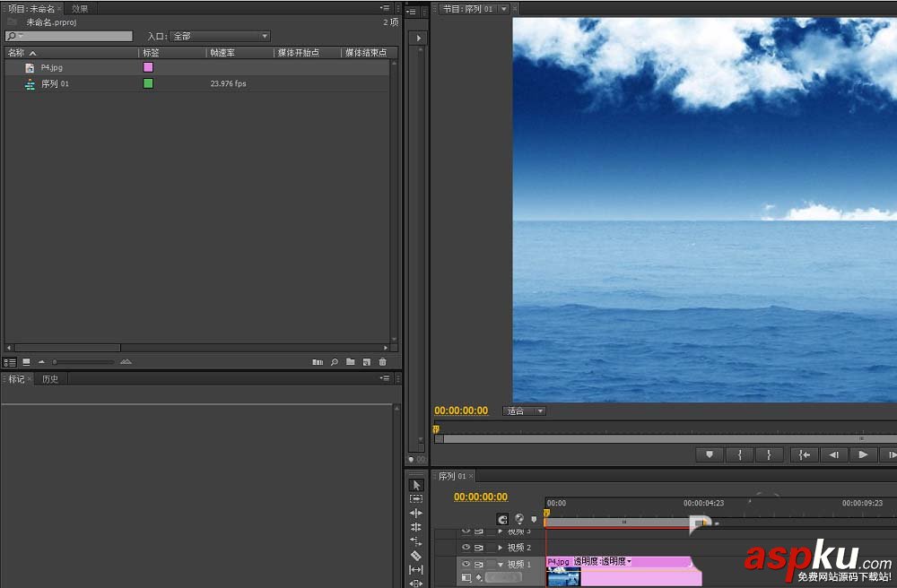
Task: Click the Mark In button
Action: 739,455
